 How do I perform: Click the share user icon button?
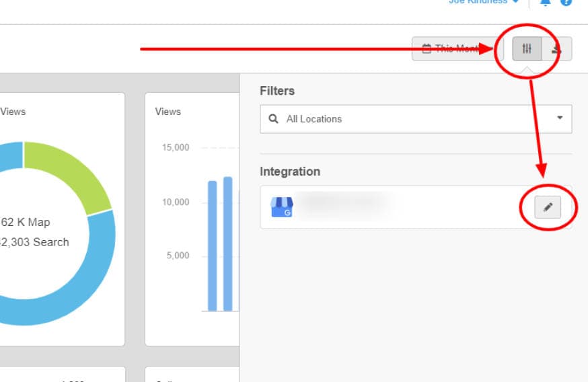(x=556, y=48)
